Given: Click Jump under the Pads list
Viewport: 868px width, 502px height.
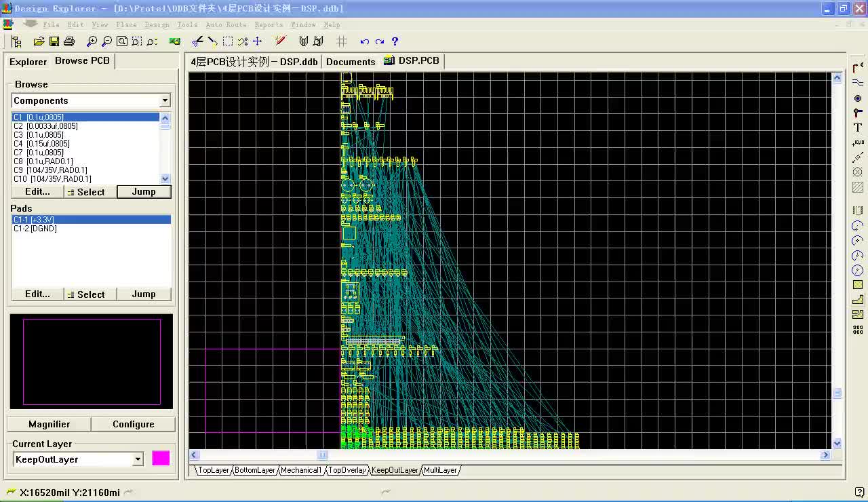Looking at the screenshot, I should 144,294.
